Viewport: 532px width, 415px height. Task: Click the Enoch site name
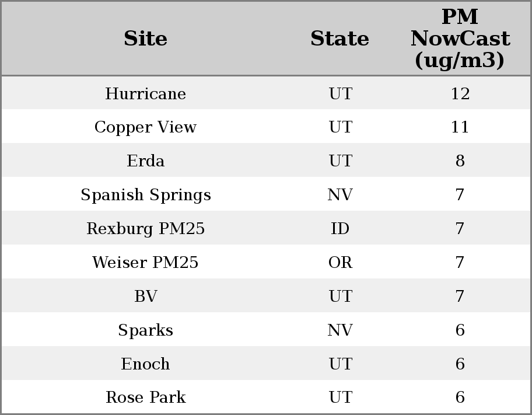146,364
